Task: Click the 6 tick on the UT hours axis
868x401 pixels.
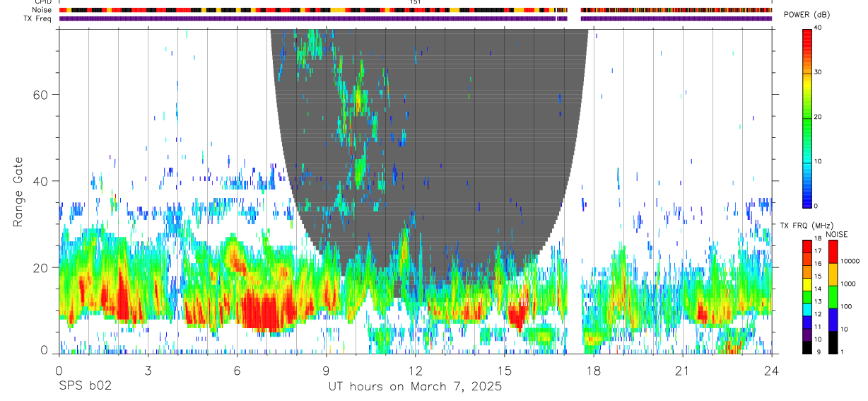Action: (237, 371)
